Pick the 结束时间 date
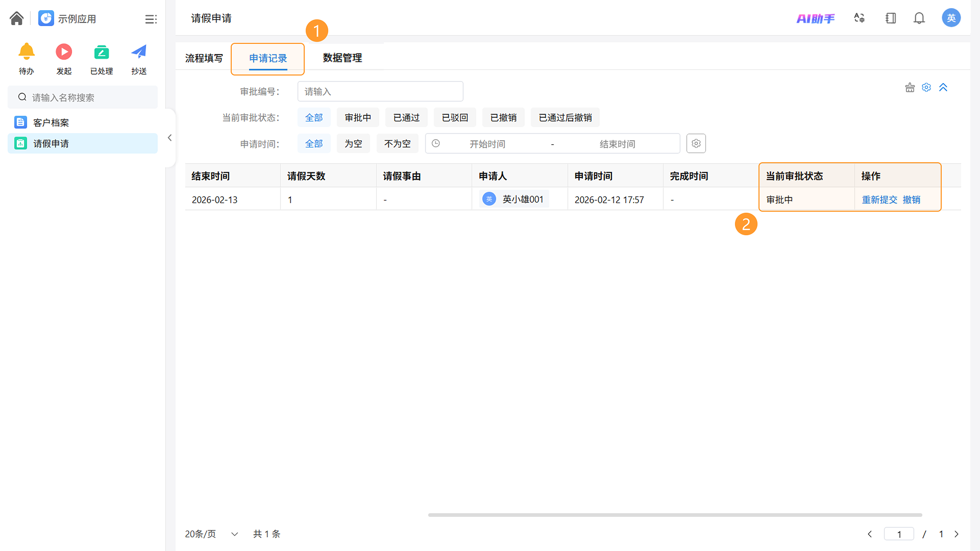 point(617,144)
